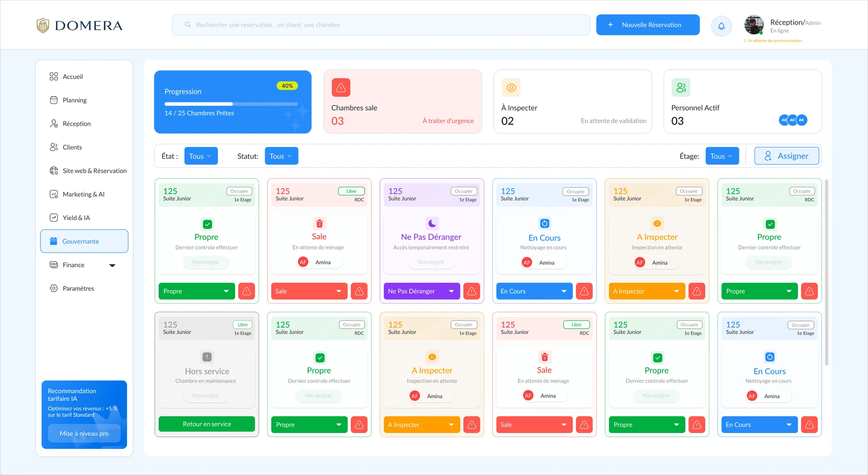The image size is (868, 475).
Task: Click the AK staff avatars on Personnel Actif
Action: pos(793,120)
